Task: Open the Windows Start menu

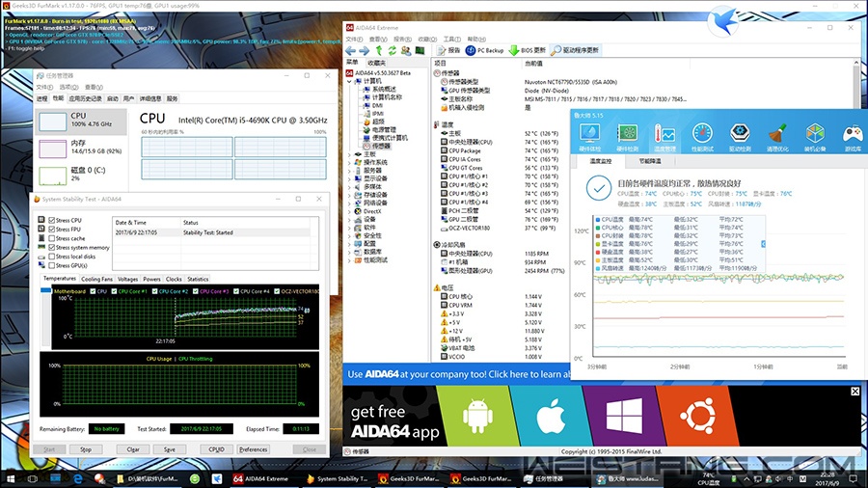Action: 11,478
